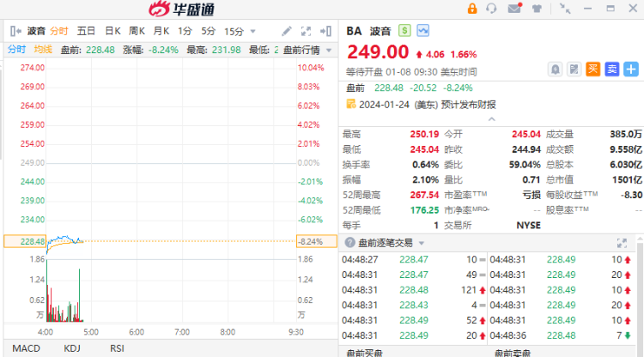Click the 52周最高 value 267.54
644x357 pixels.
pos(424,195)
